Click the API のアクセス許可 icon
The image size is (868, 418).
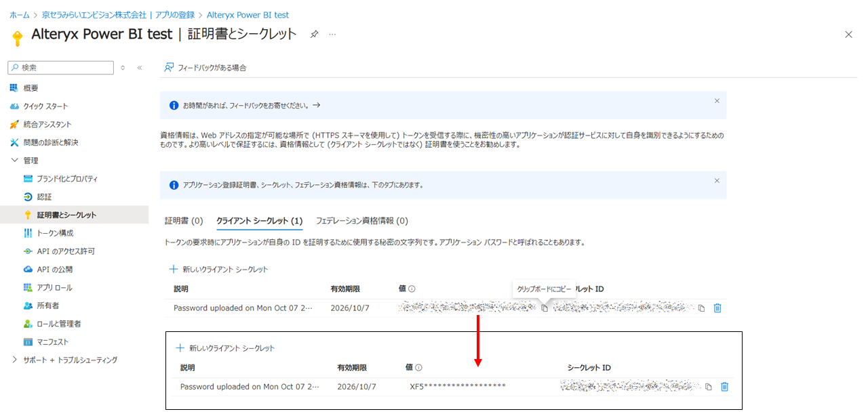click(28, 251)
